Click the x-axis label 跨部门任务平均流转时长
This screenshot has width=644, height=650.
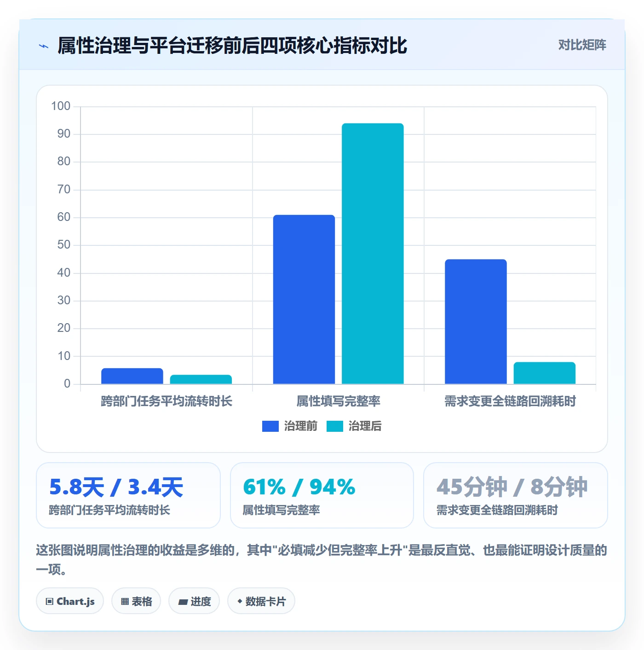[x=167, y=401]
